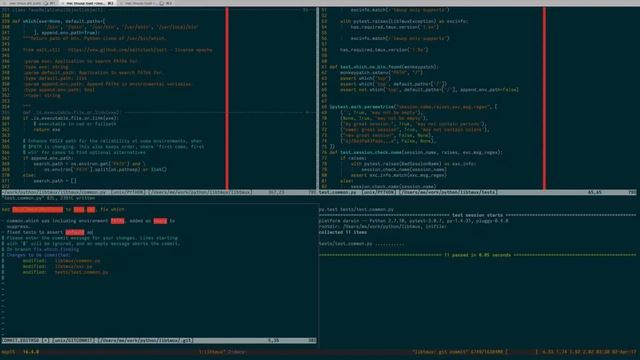Click the ':type default_path: list' line
640x360 pixels.
[x=56, y=78]
